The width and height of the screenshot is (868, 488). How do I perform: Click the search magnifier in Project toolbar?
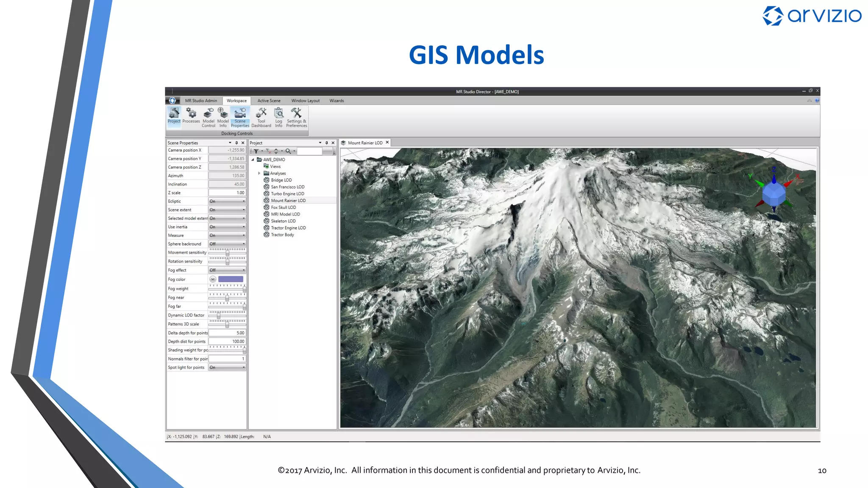pyautogui.click(x=288, y=151)
